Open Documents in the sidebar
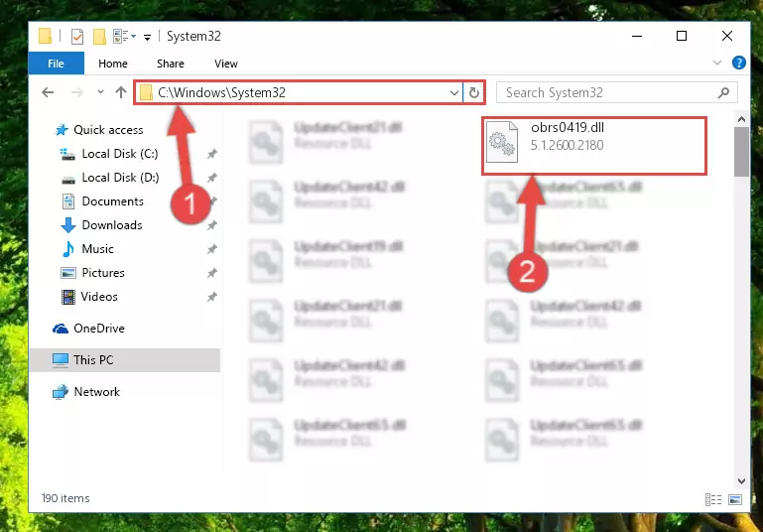 click(x=102, y=201)
